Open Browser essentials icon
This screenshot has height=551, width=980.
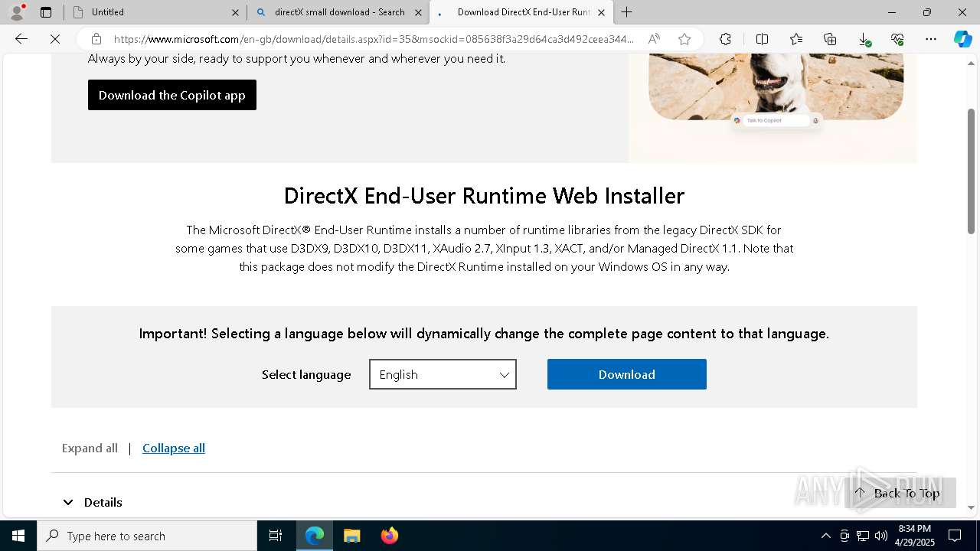coord(897,39)
